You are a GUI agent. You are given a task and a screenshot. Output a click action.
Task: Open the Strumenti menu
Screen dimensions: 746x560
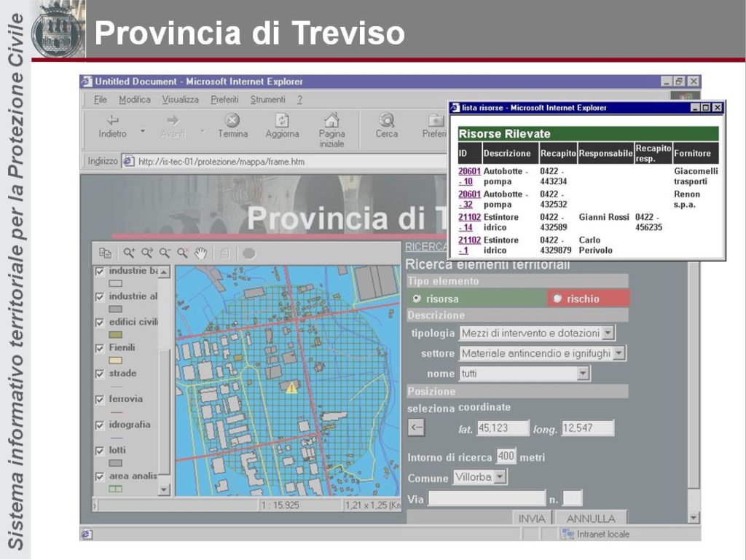tap(268, 100)
